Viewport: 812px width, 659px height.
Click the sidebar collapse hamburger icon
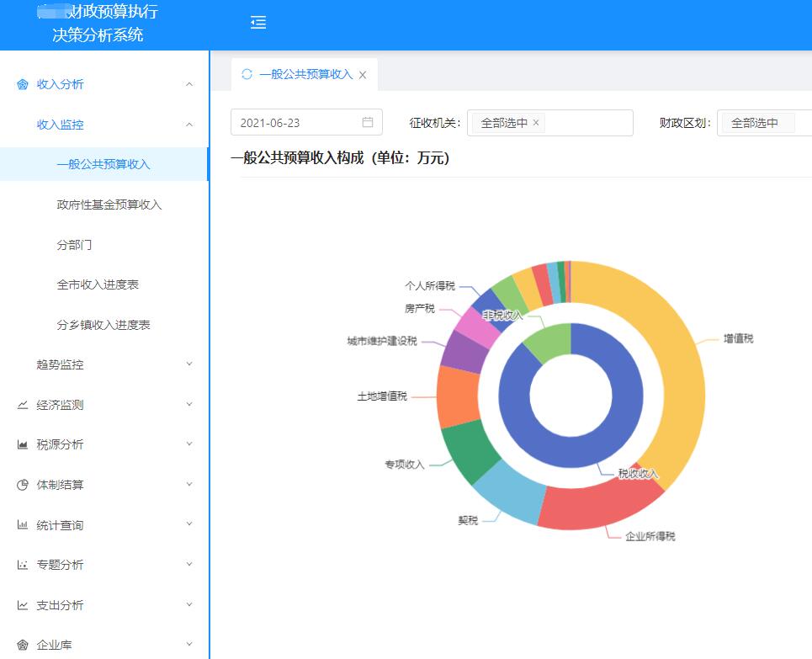258,23
